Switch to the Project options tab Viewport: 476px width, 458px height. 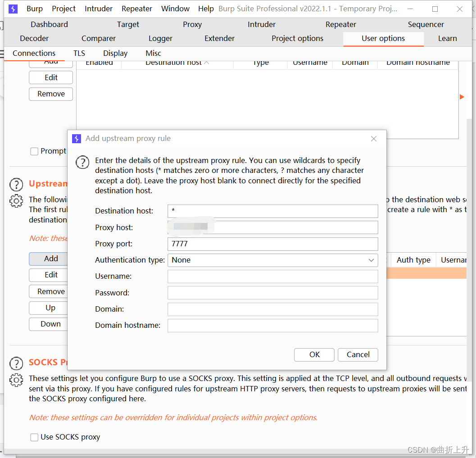[x=297, y=38]
